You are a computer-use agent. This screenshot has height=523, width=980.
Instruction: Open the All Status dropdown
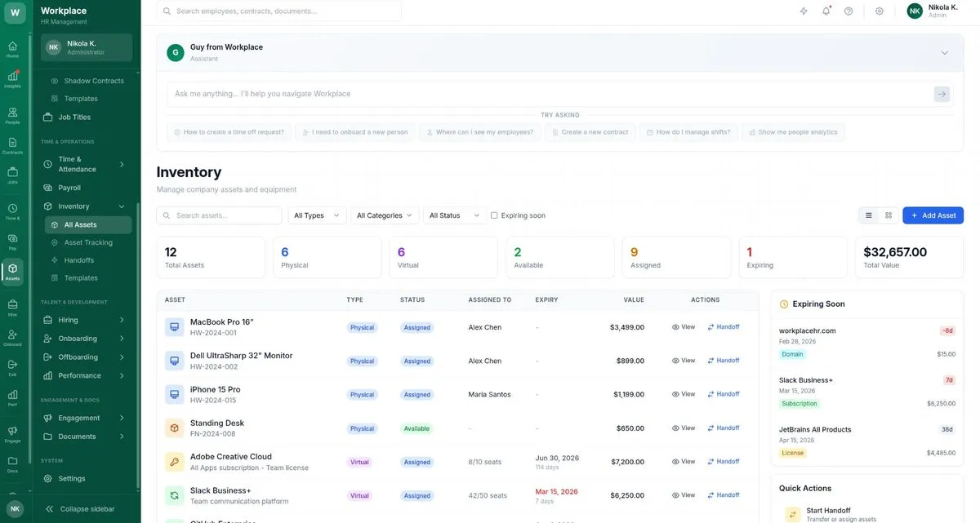(455, 215)
